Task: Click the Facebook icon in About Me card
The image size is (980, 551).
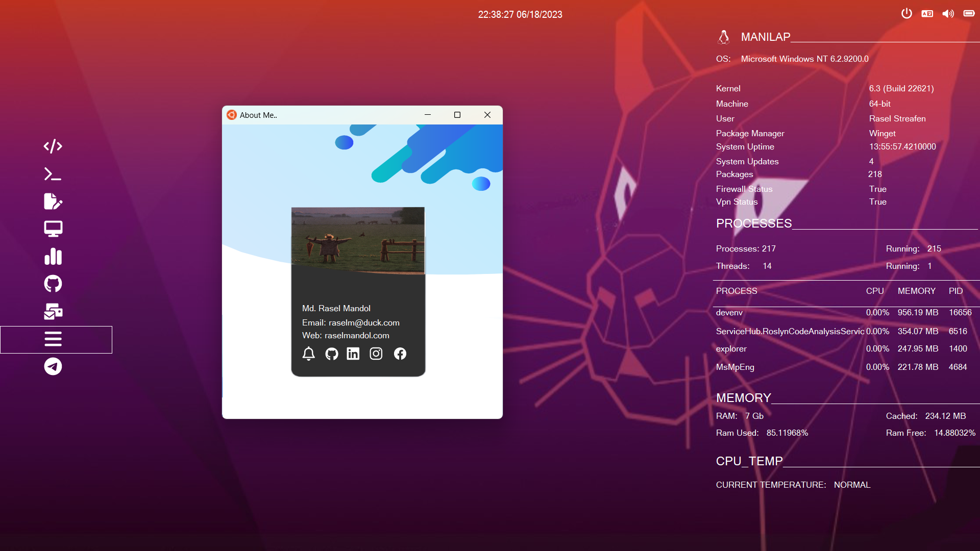Action: click(400, 353)
